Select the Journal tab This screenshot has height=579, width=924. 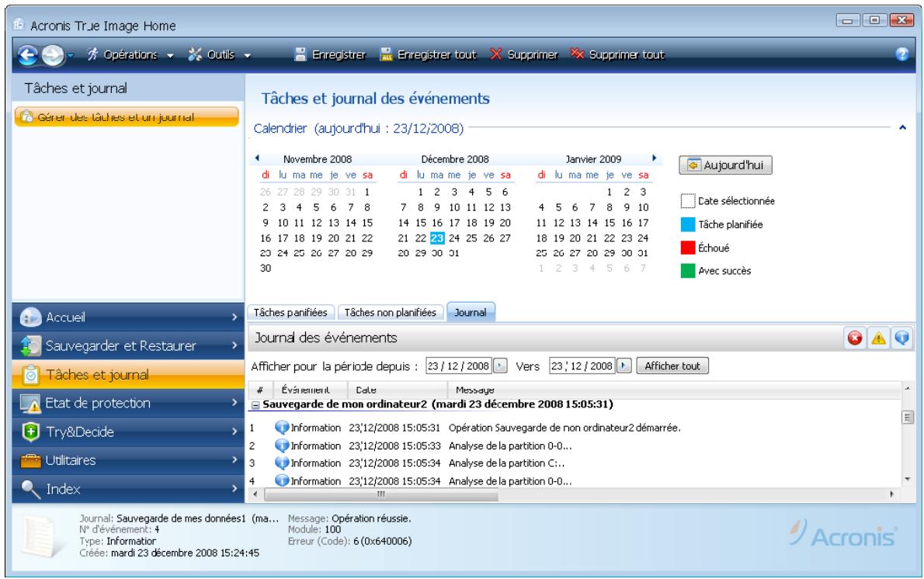click(471, 312)
